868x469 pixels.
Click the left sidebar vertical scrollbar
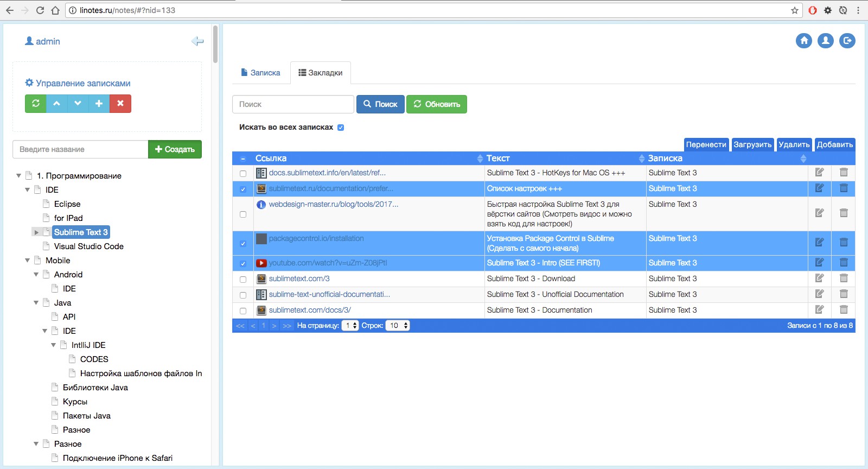[x=215, y=44]
